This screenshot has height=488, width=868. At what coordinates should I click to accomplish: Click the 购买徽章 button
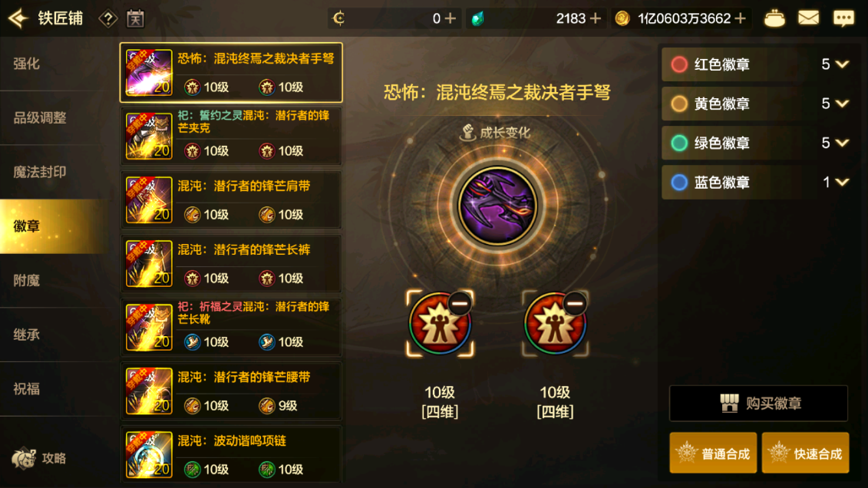pos(758,404)
